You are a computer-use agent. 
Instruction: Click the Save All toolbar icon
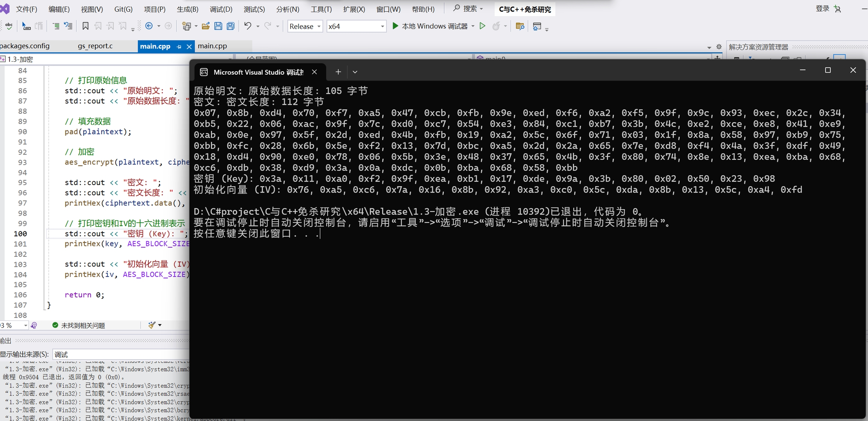click(x=231, y=26)
